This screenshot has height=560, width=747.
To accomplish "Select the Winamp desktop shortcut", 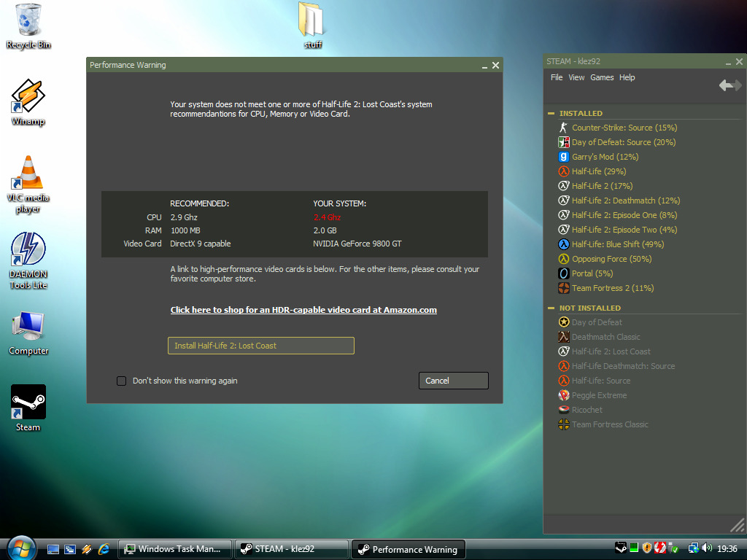I will coord(28,102).
